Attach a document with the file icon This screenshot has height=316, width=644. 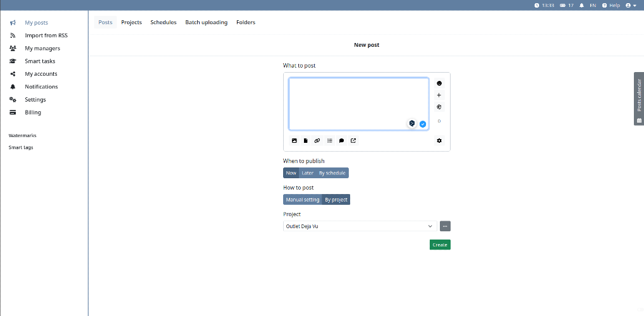click(306, 140)
